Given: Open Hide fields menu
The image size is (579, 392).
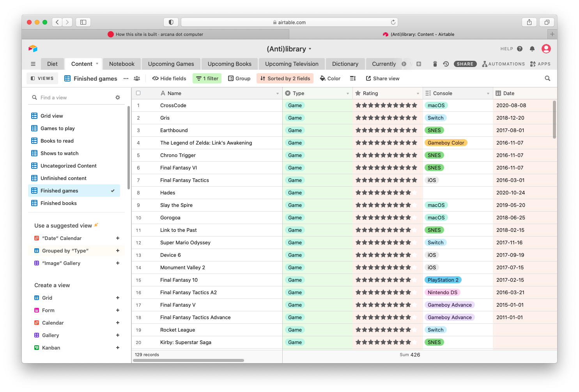Looking at the screenshot, I should [x=169, y=78].
